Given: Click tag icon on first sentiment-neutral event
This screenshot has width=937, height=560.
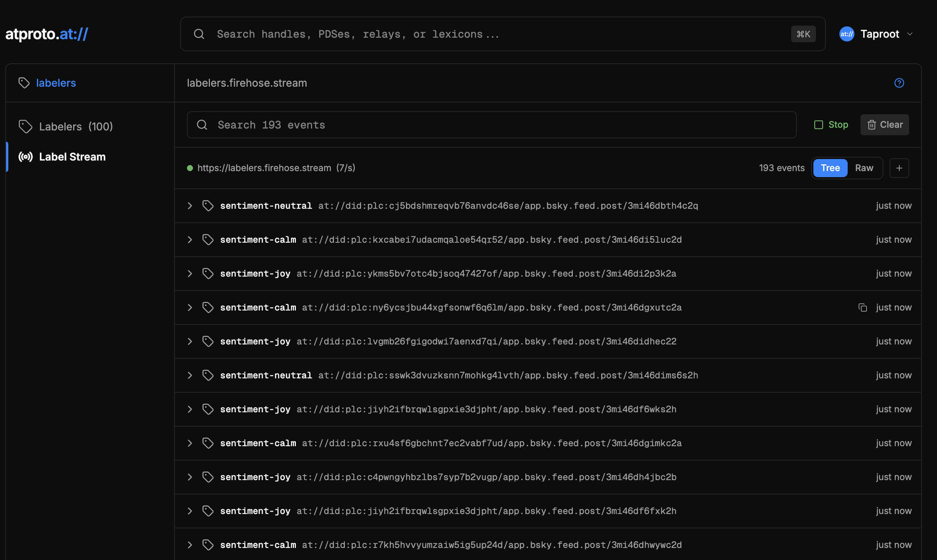Looking at the screenshot, I should click(208, 206).
